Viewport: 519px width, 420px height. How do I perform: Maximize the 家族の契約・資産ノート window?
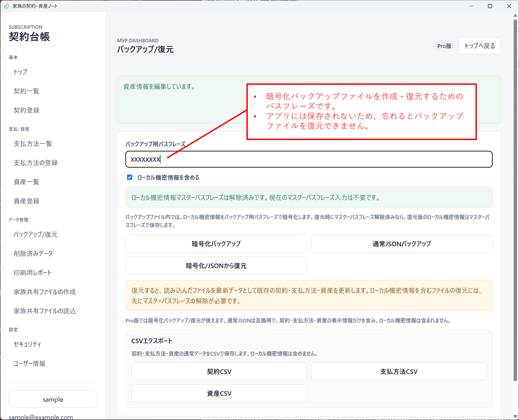490,6
